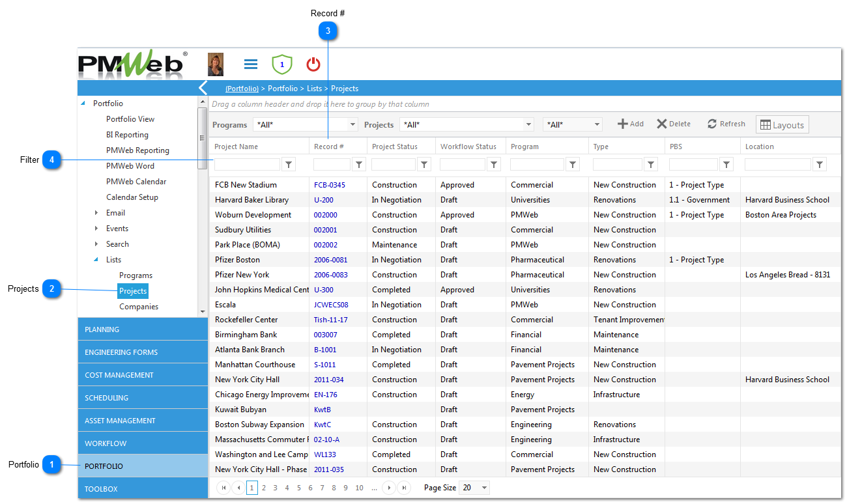The image size is (847, 504).
Task: Open the ASSET MANAGEMENT module tab
Action: [143, 421]
